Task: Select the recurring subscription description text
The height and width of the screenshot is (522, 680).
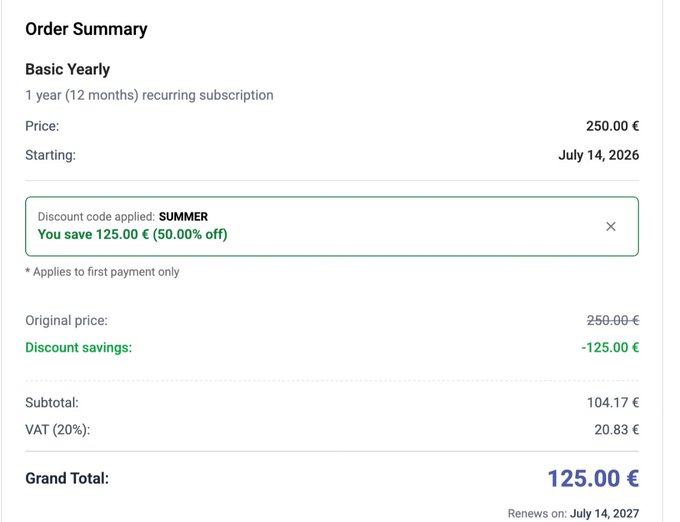Action: tap(149, 95)
